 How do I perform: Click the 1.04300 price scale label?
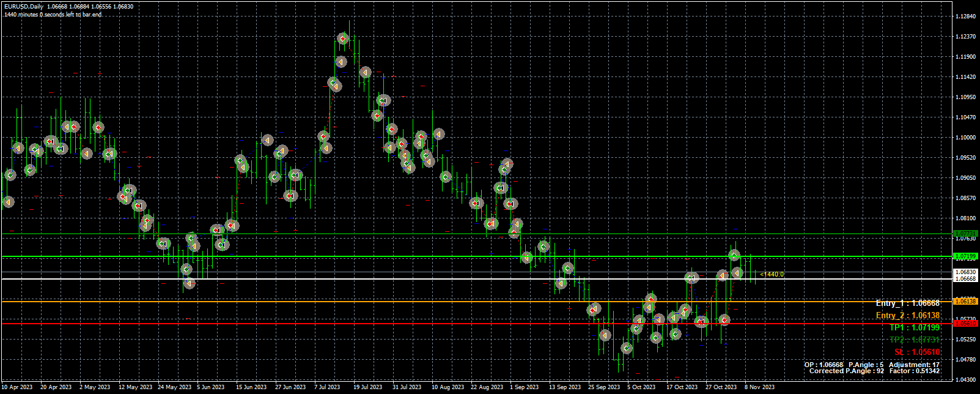(966, 380)
